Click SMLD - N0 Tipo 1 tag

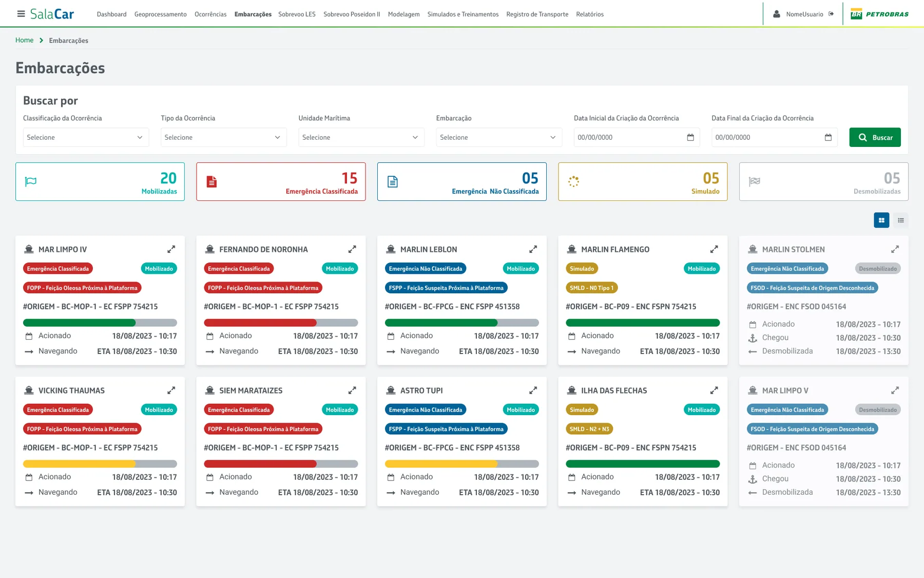(591, 288)
